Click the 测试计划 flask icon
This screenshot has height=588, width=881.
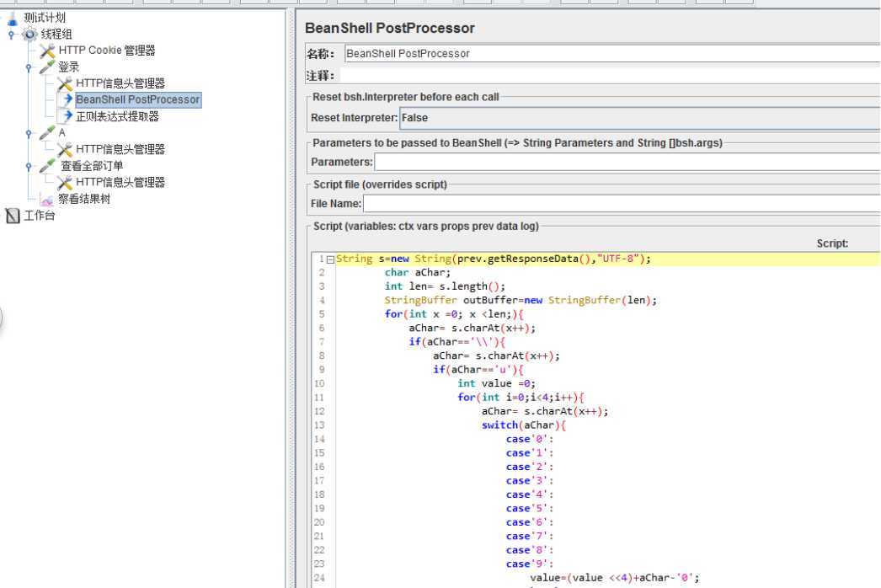[13, 19]
